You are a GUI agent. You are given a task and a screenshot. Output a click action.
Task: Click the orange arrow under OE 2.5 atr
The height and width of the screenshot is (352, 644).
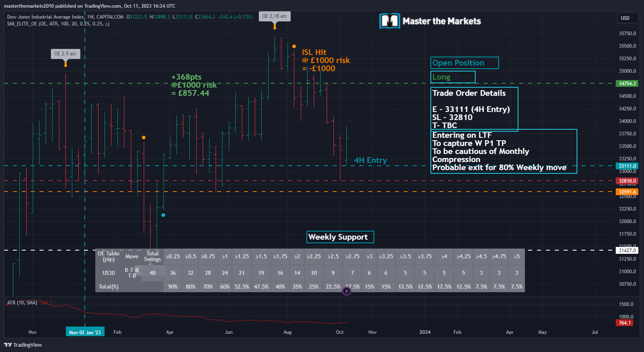[65, 64]
